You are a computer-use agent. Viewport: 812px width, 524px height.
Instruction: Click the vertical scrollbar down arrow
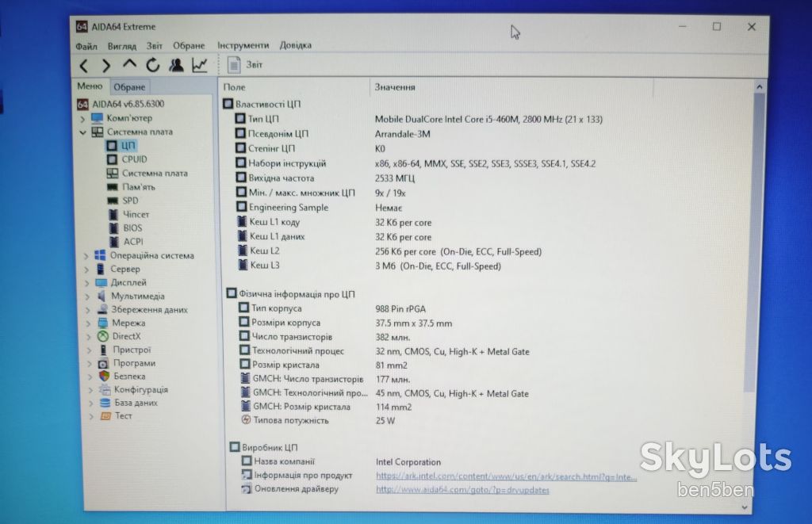tap(744, 507)
